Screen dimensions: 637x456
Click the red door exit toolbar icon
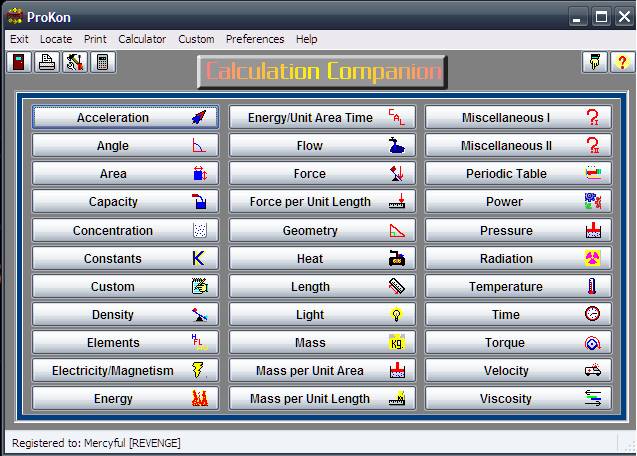pos(19,62)
